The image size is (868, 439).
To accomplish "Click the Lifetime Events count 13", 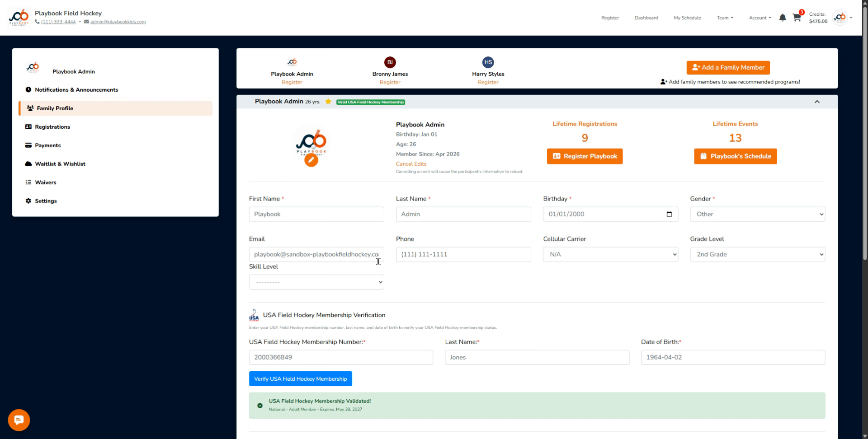I will coord(735,138).
